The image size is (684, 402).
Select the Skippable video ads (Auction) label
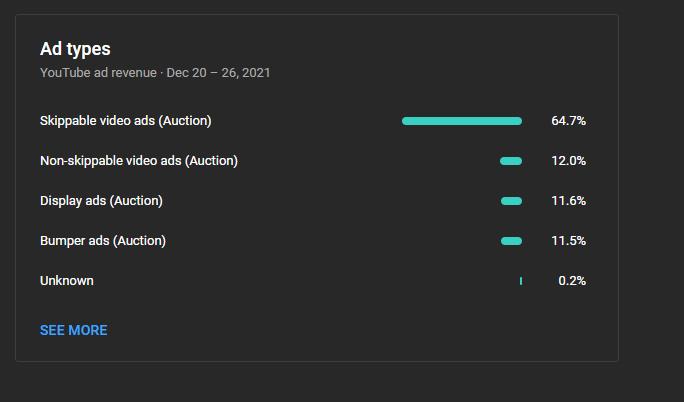tap(126, 121)
